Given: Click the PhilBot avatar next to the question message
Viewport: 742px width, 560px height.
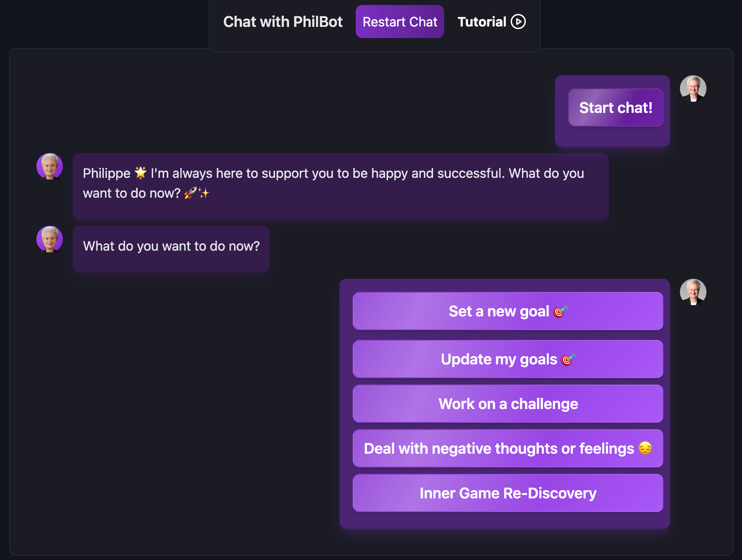Looking at the screenshot, I should tap(50, 239).
